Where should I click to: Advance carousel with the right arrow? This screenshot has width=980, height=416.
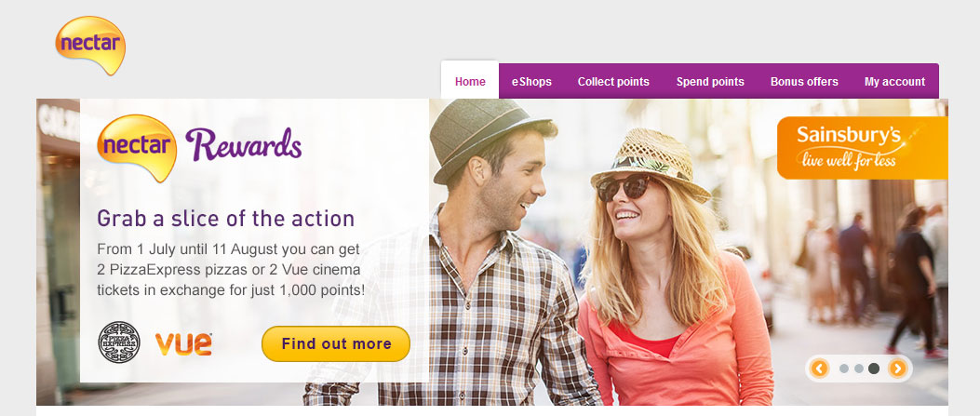tap(897, 369)
